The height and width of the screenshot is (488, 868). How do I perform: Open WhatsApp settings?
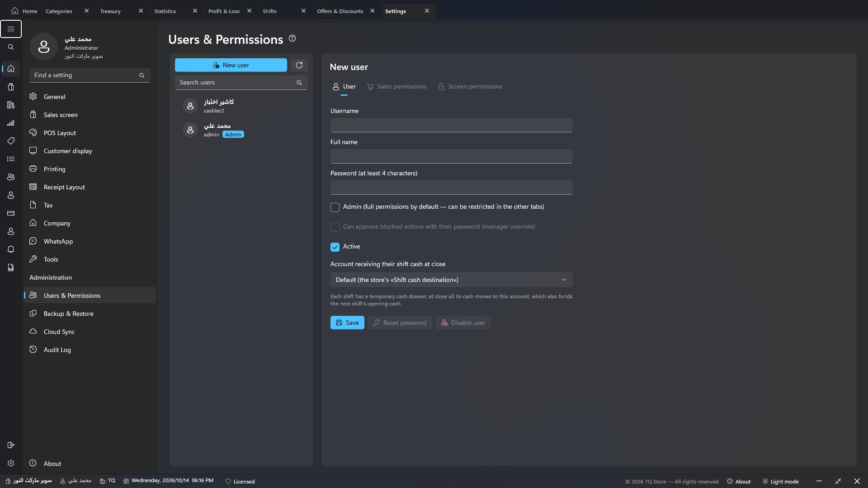click(90, 241)
